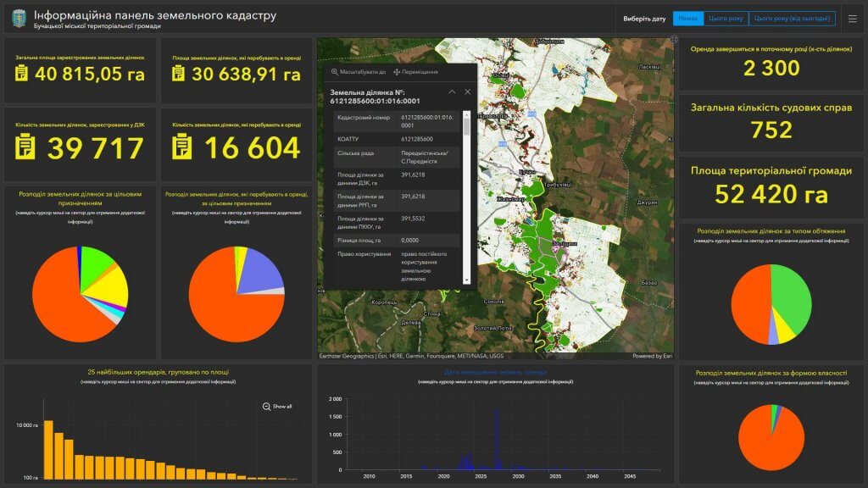Viewport: 868px width, 488px height.
Task: Click the 752 court cases indicator
Action: coord(771,130)
